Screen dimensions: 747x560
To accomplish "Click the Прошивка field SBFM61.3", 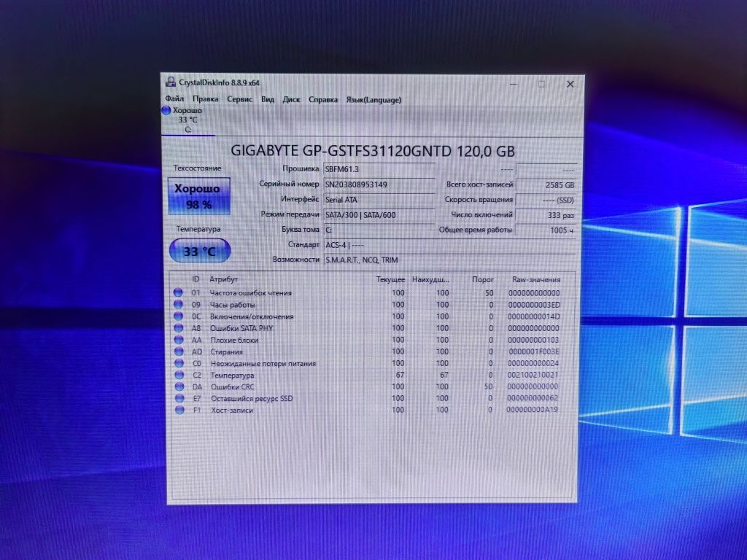I will click(379, 169).
